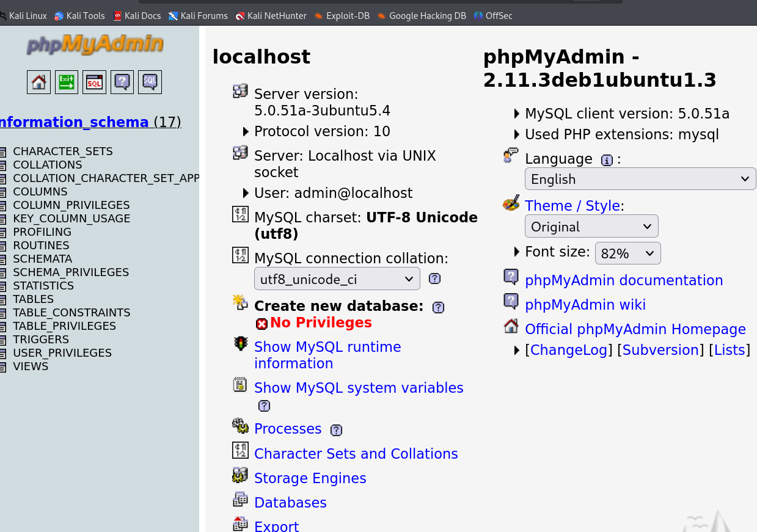The width and height of the screenshot is (757, 532).
Task: Open the Exploit-DB bookmark
Action: tap(342, 16)
